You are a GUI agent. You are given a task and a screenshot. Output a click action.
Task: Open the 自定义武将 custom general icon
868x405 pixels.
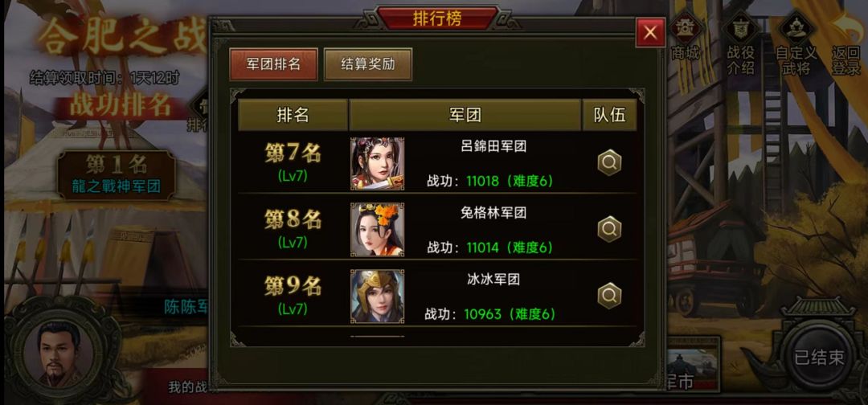[x=796, y=44]
